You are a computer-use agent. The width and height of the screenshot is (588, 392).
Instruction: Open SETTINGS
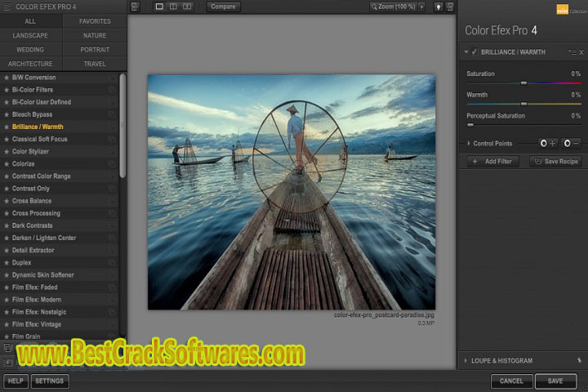tap(50, 381)
